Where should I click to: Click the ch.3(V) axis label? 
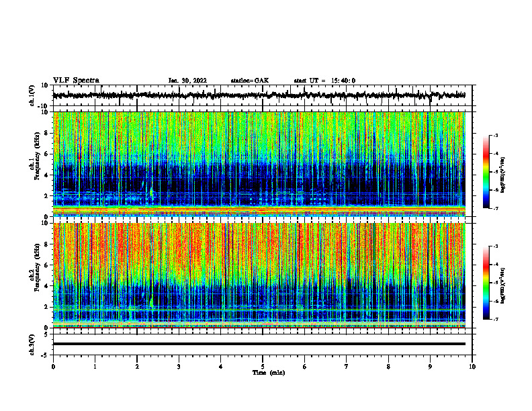(x=32, y=345)
